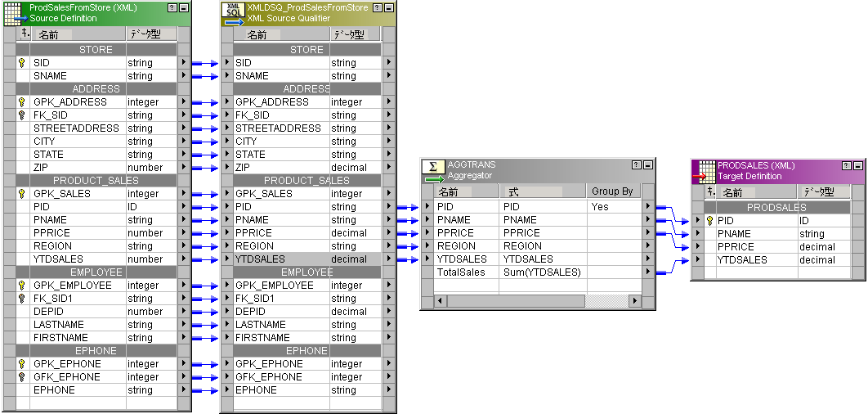Image resolution: width=868 pixels, height=414 pixels.
Task: Click the PRODSALES Target Definition icon
Action: [x=704, y=170]
